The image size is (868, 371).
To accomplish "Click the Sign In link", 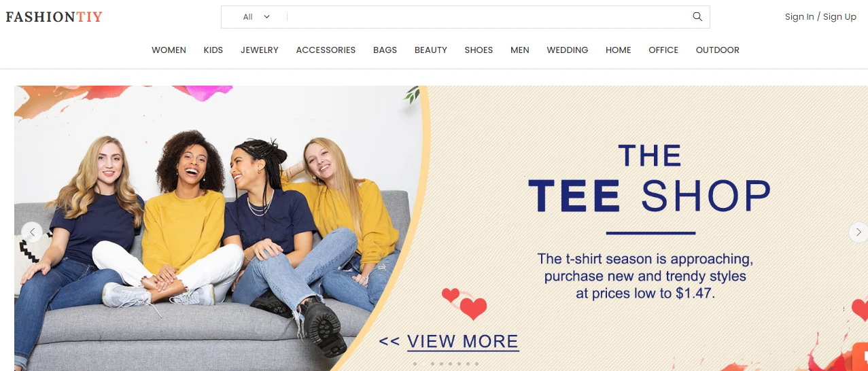I will pyautogui.click(x=799, y=17).
